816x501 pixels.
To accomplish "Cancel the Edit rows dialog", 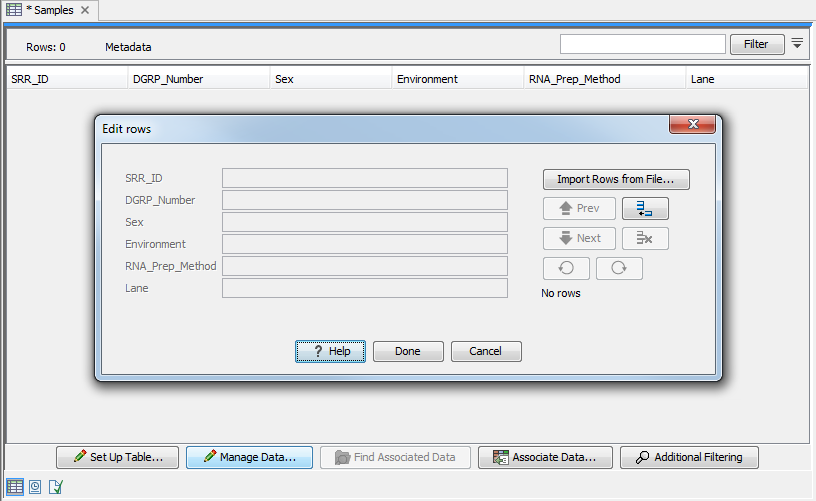I will click(x=486, y=351).
